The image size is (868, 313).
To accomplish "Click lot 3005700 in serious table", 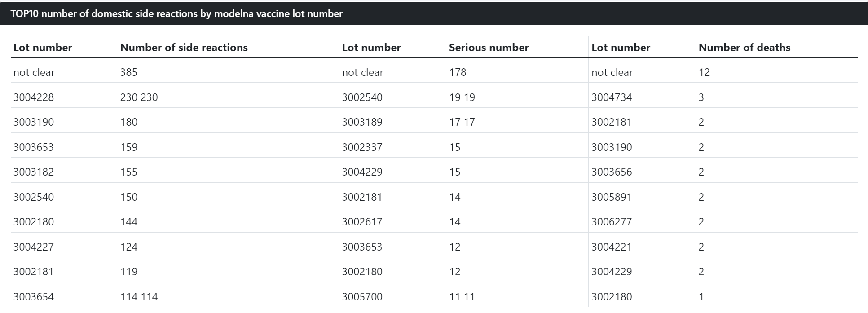I will [x=362, y=297].
